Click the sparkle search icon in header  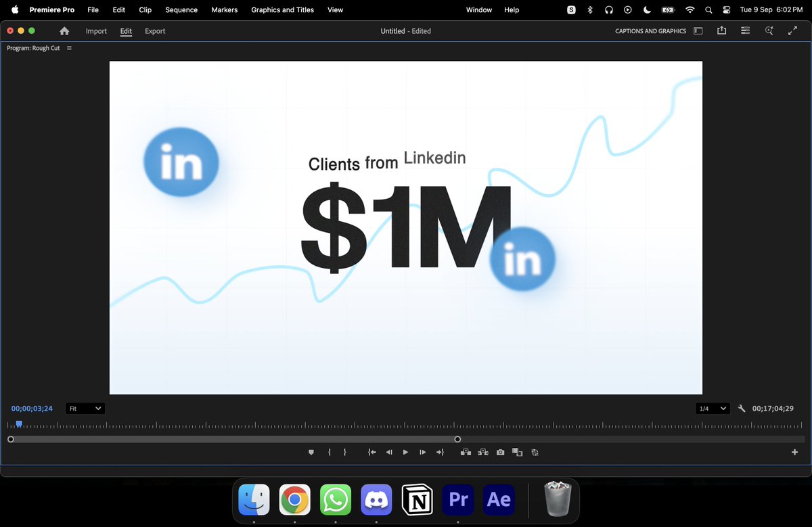[769, 30]
